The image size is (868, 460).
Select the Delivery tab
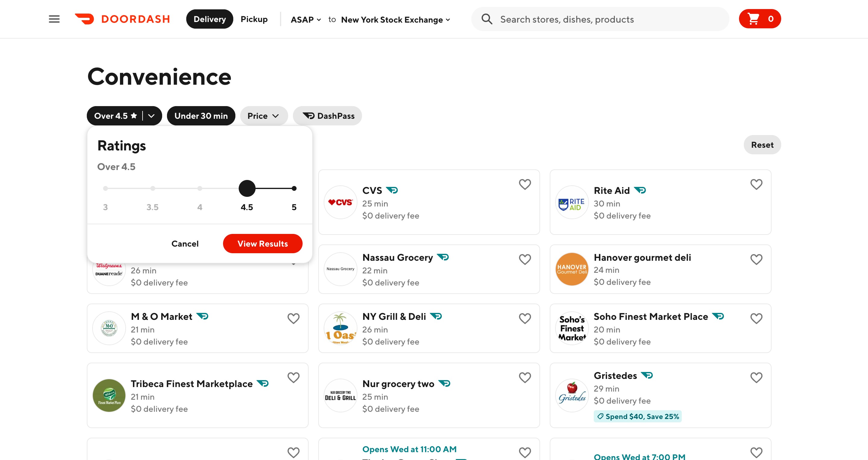click(x=209, y=19)
